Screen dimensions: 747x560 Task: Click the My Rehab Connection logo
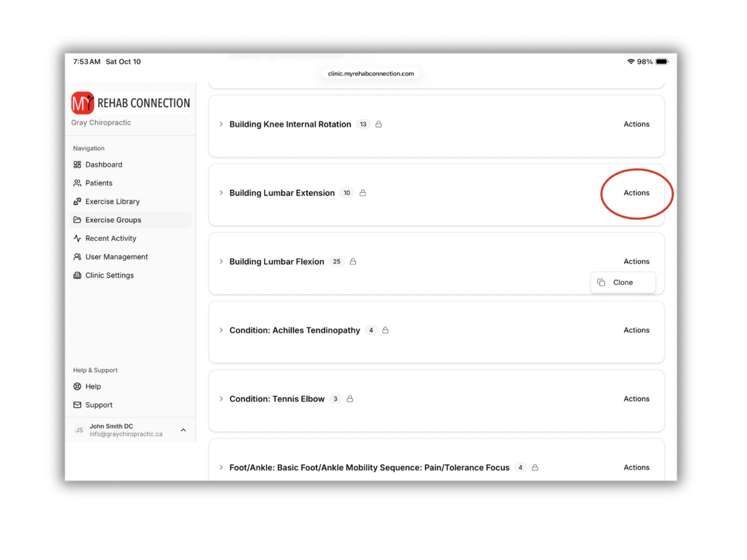pos(131,103)
